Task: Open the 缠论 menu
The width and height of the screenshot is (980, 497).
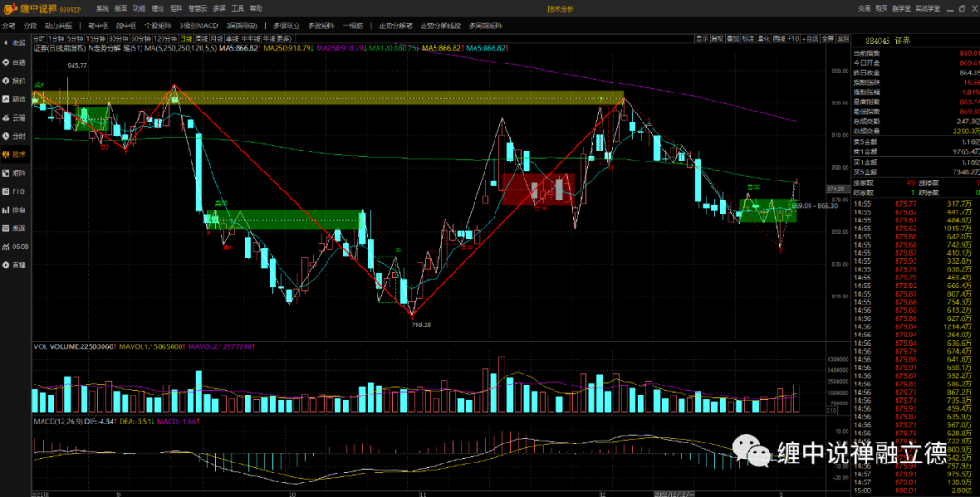Action: click(x=158, y=9)
